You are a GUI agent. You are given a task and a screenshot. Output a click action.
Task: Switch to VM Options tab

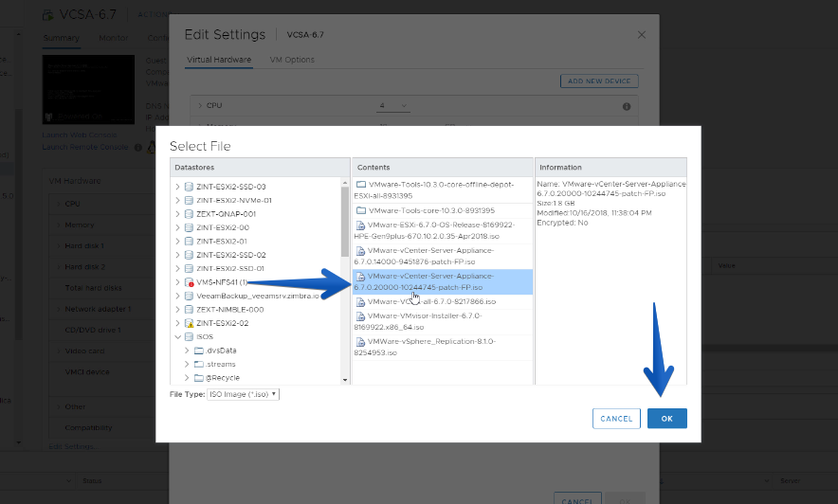pyautogui.click(x=292, y=60)
